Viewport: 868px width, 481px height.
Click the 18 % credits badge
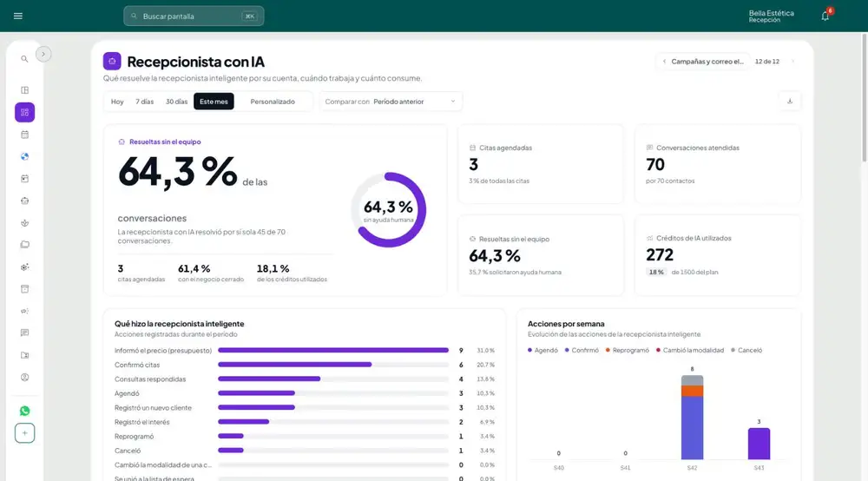[656, 273]
